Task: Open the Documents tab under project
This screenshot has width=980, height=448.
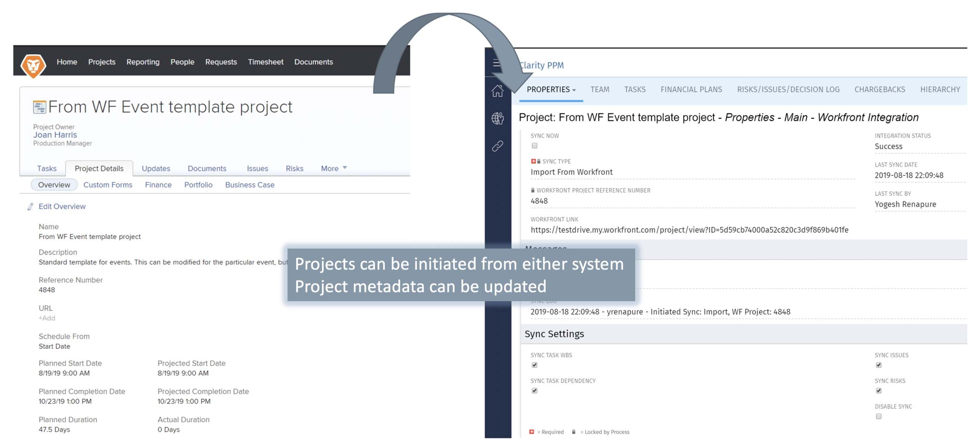Action: coord(207,168)
